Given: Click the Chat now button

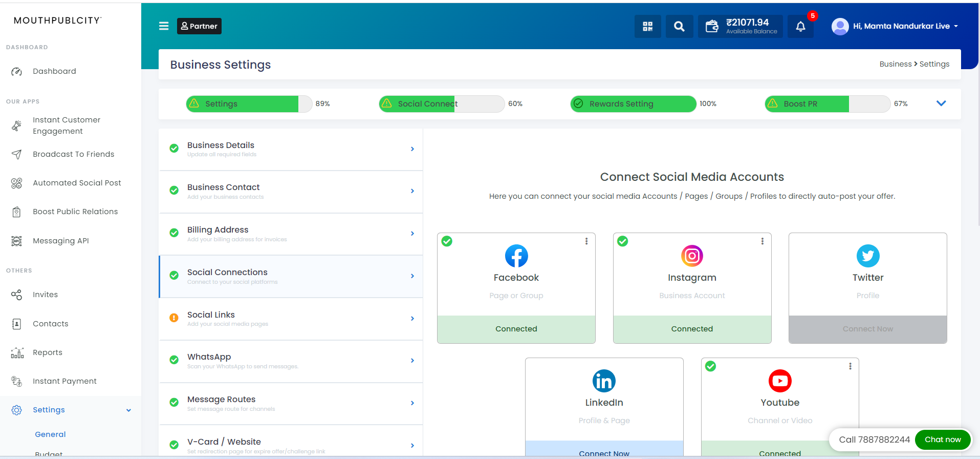Looking at the screenshot, I should pos(943,440).
